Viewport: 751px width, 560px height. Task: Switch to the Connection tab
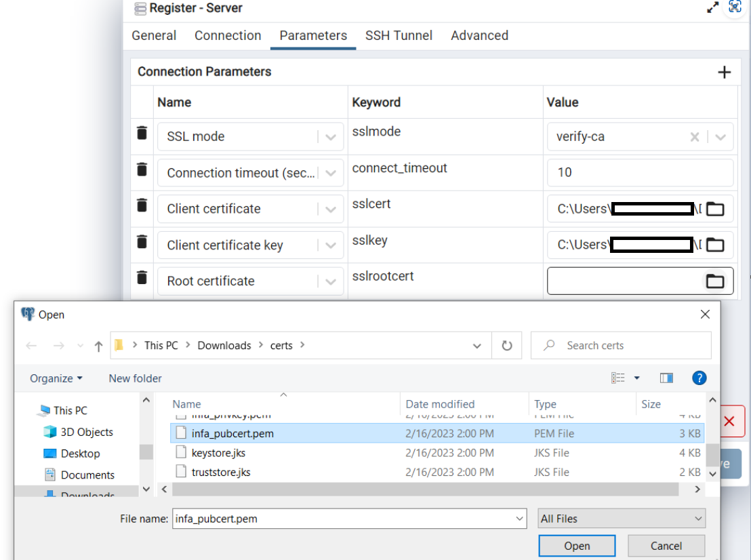pos(228,35)
